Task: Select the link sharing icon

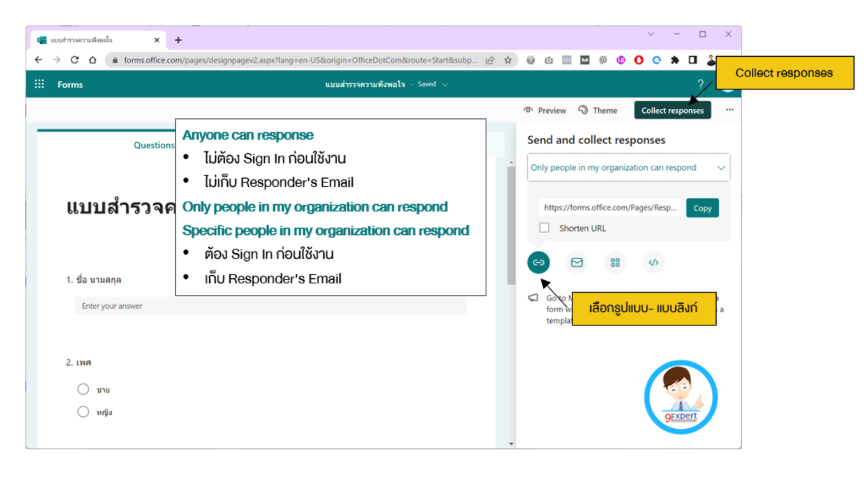Action: 538,262
